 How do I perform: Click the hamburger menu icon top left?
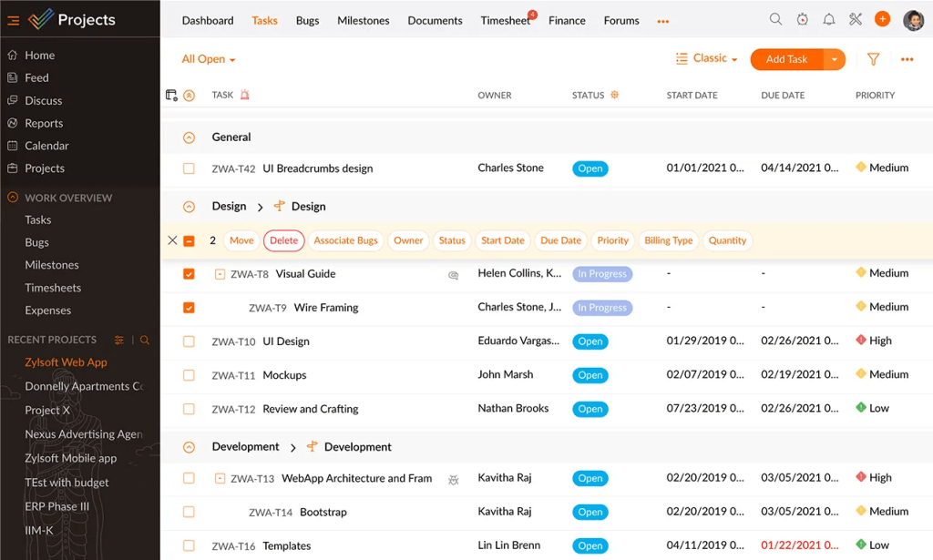(13, 19)
